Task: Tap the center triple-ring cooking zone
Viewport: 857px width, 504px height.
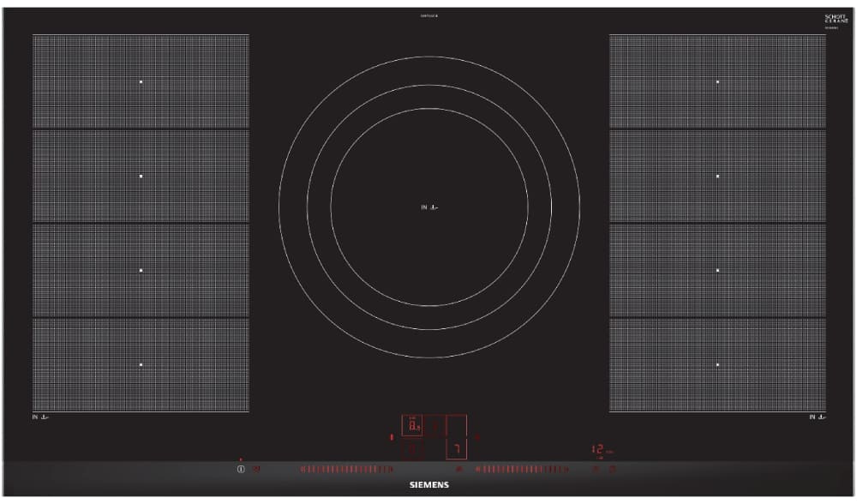Action: 429,207
